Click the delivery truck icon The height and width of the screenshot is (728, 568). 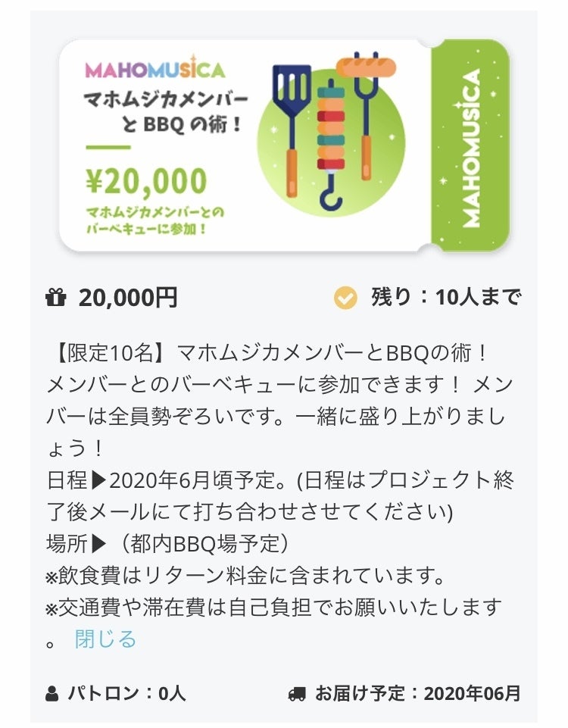point(297,692)
